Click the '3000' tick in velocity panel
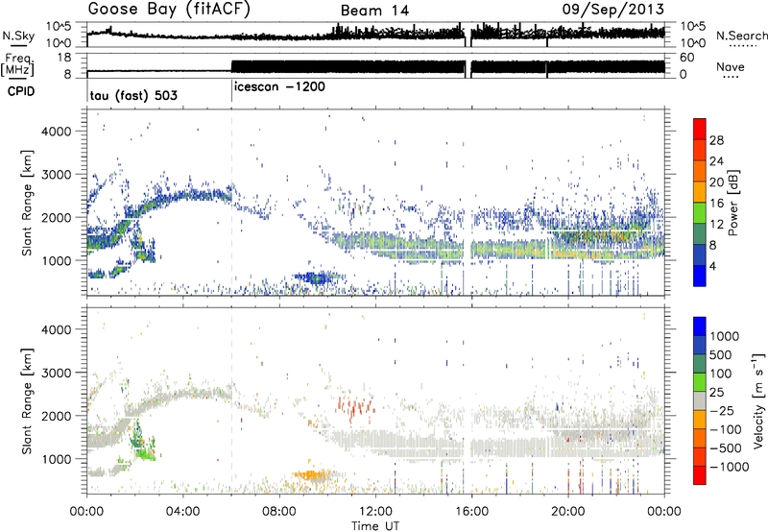 tap(56, 373)
